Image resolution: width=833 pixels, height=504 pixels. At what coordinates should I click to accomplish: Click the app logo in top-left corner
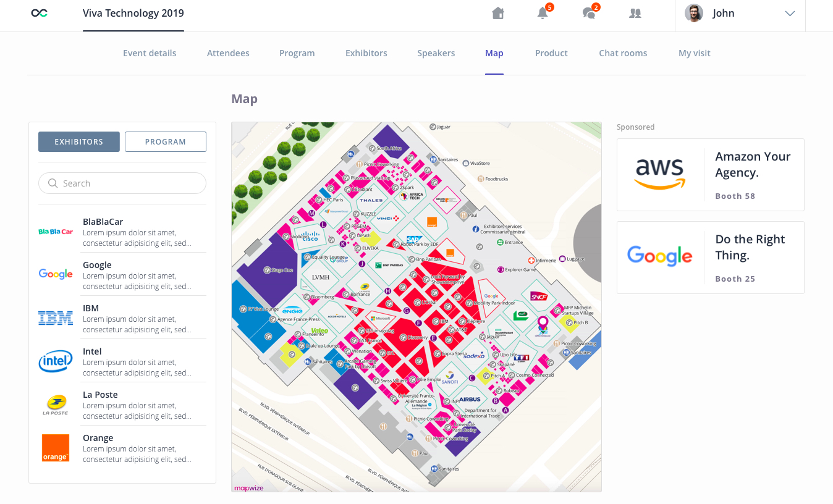40,13
